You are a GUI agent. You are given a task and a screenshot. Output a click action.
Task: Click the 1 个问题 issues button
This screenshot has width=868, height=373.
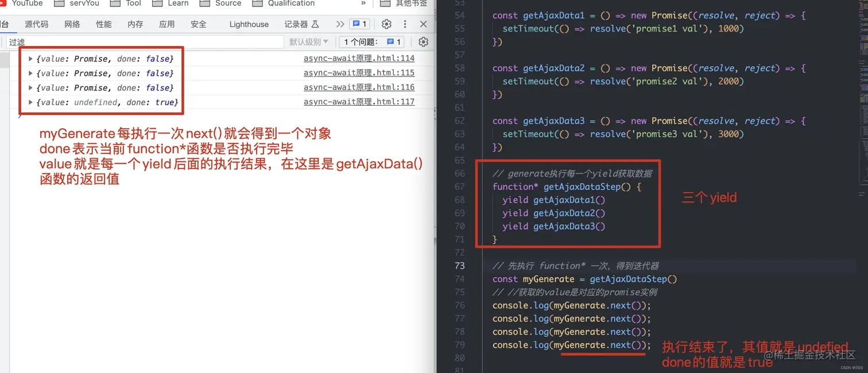[x=373, y=42]
